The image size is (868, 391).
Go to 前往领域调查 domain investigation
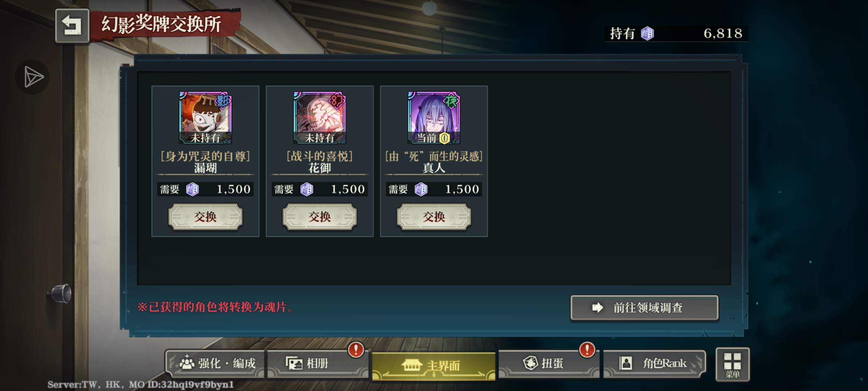(x=644, y=308)
